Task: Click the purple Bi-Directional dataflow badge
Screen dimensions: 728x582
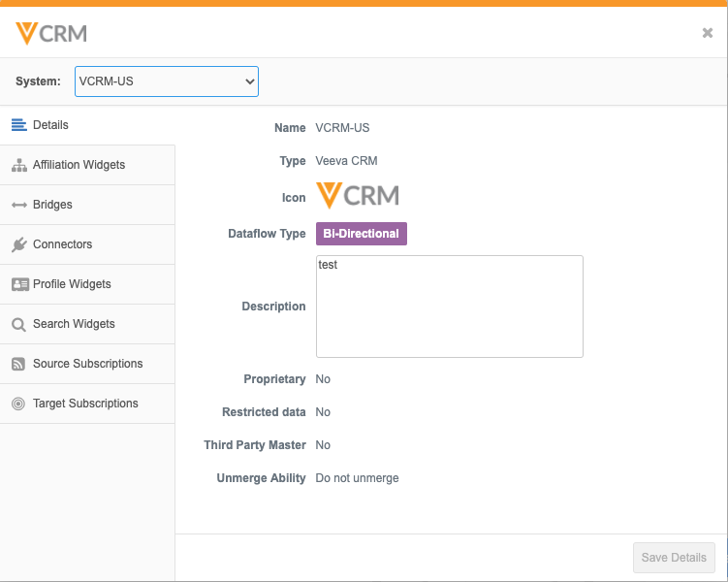Action: 362,234
